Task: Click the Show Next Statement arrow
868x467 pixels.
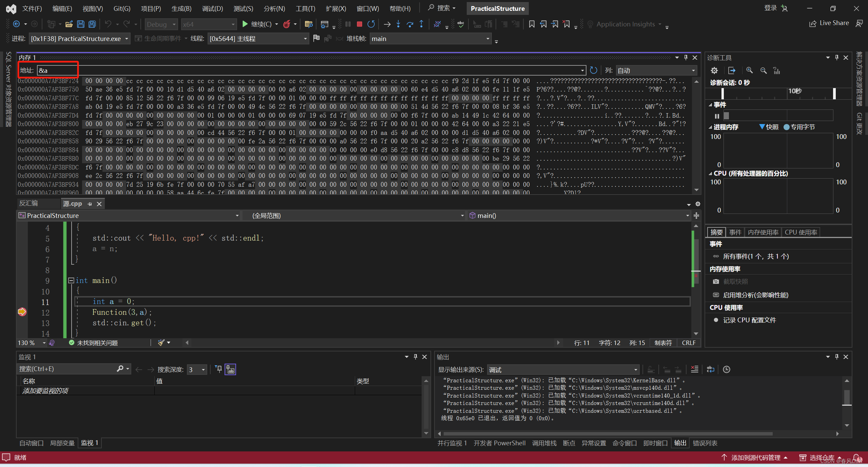Action: 387,24
